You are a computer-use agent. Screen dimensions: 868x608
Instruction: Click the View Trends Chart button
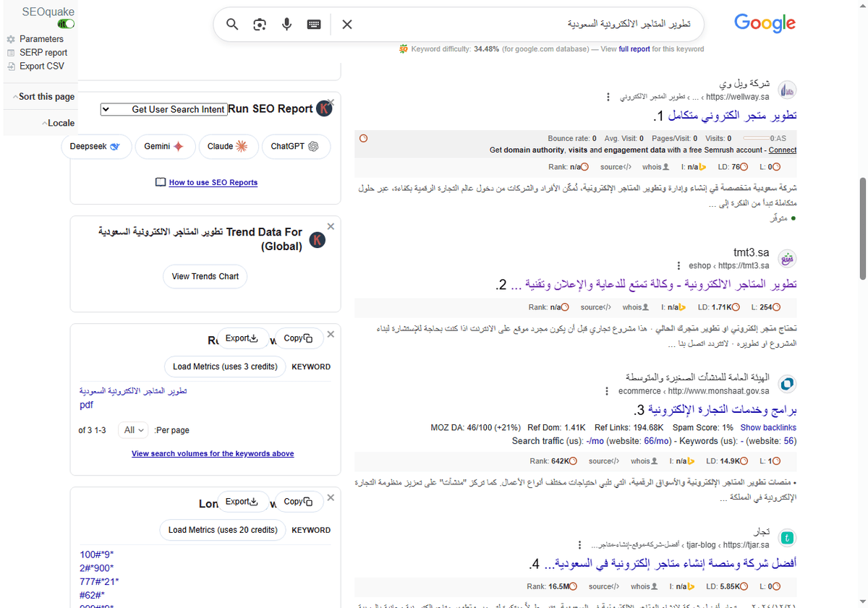(205, 276)
